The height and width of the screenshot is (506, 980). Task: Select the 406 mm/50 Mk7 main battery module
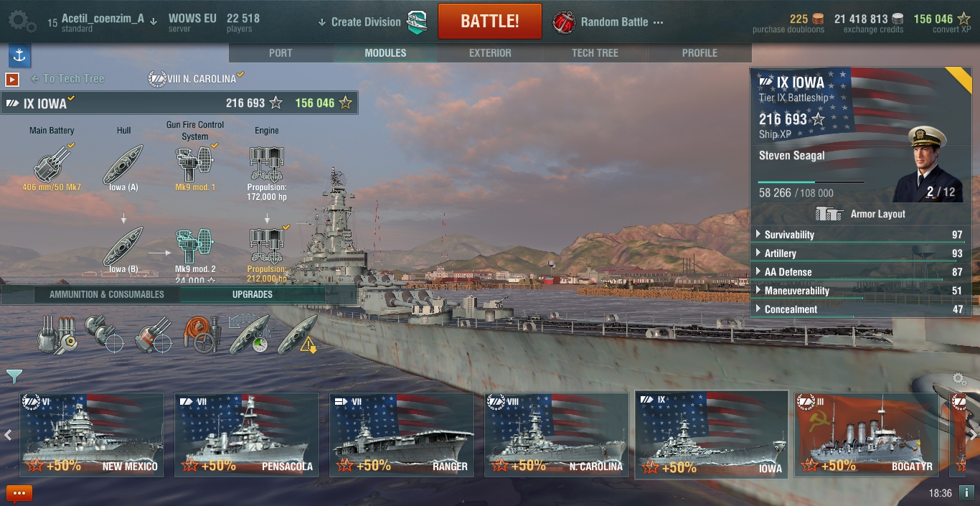pyautogui.click(x=52, y=166)
